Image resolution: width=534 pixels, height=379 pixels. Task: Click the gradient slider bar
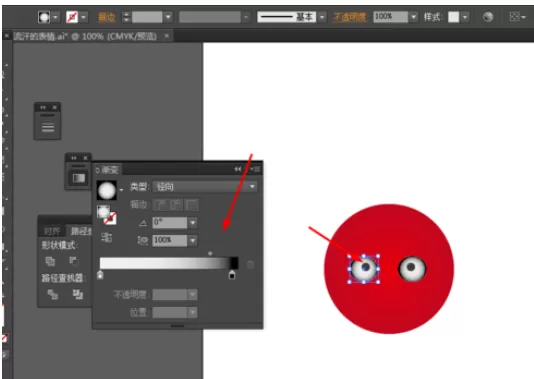pyautogui.click(x=169, y=263)
